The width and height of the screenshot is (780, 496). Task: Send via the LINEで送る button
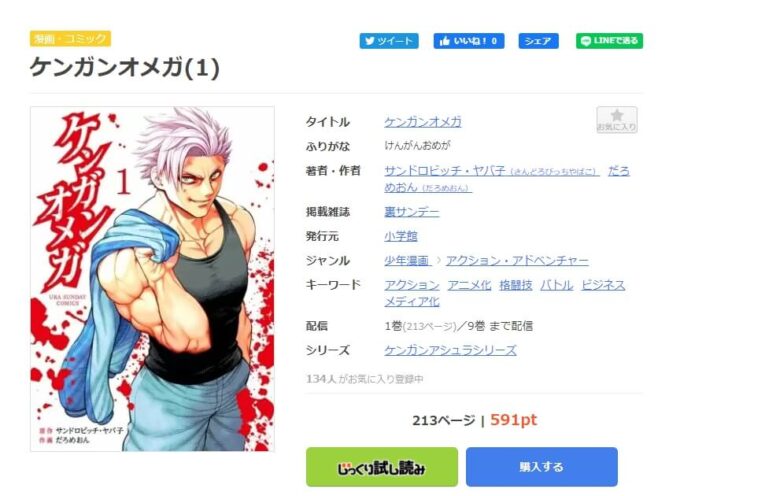609,41
